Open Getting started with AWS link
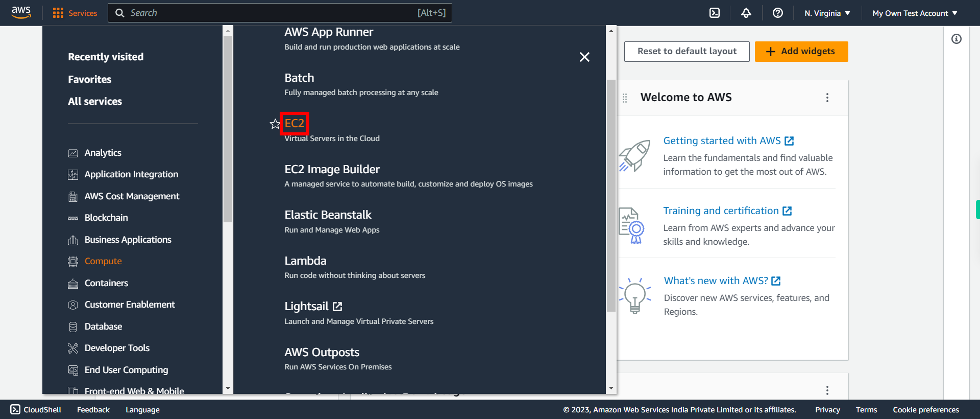 point(728,141)
